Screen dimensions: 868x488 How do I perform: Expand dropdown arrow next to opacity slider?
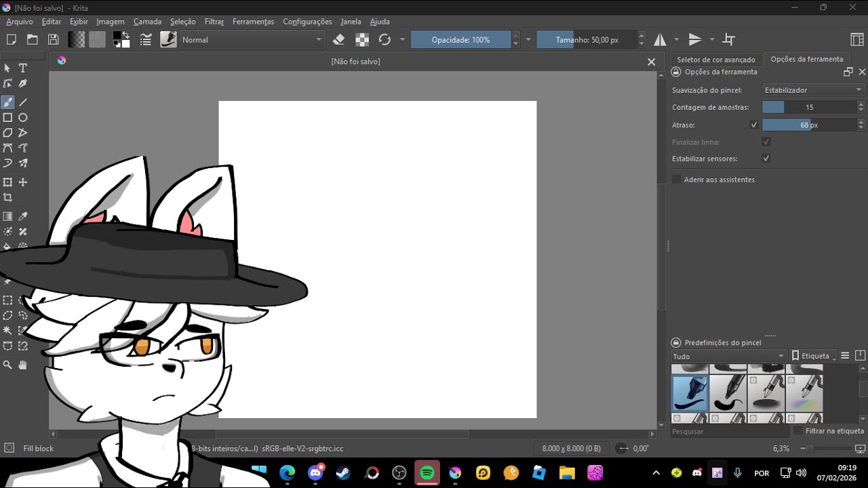(x=528, y=40)
